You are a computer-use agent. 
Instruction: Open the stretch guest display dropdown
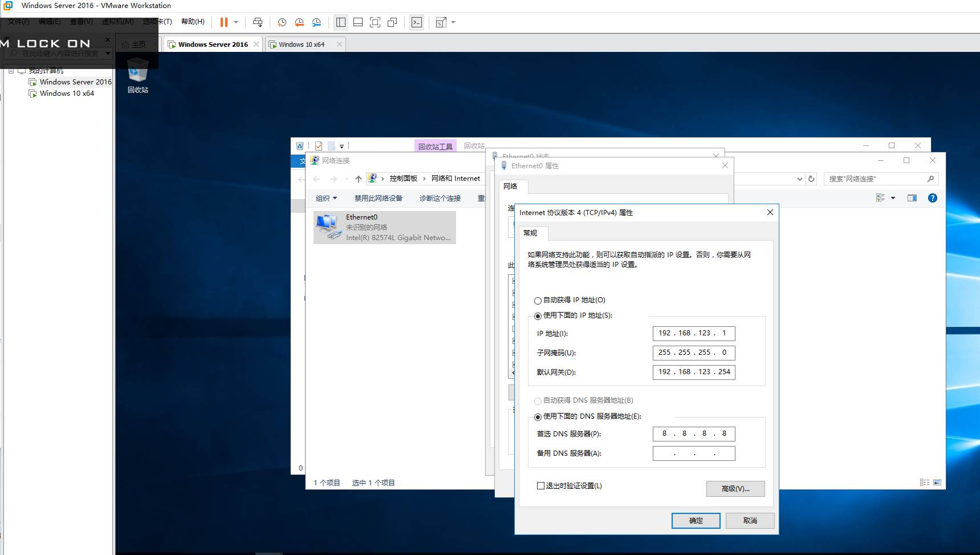(x=453, y=22)
